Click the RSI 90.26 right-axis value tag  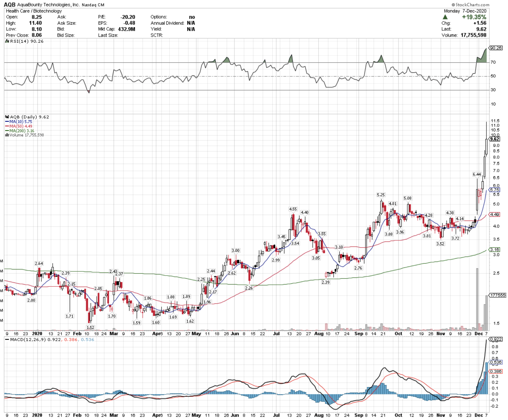[495, 48]
